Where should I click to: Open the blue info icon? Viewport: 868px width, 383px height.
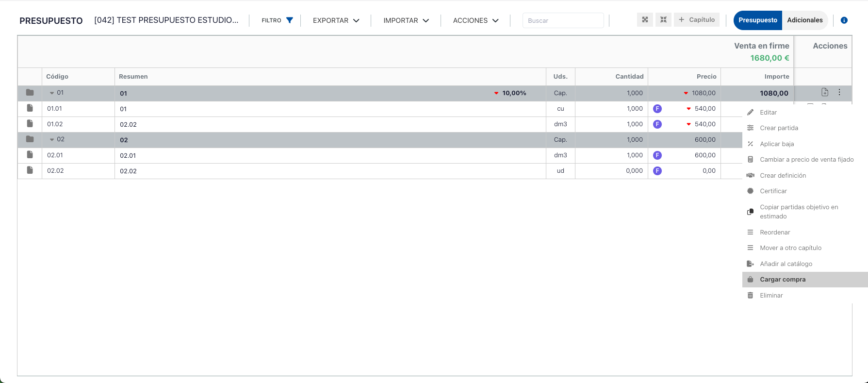844,20
